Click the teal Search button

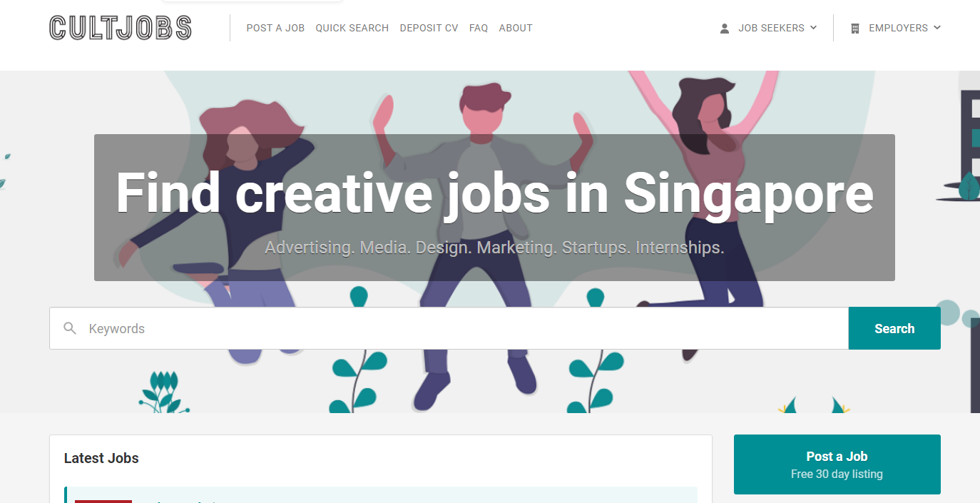(894, 328)
